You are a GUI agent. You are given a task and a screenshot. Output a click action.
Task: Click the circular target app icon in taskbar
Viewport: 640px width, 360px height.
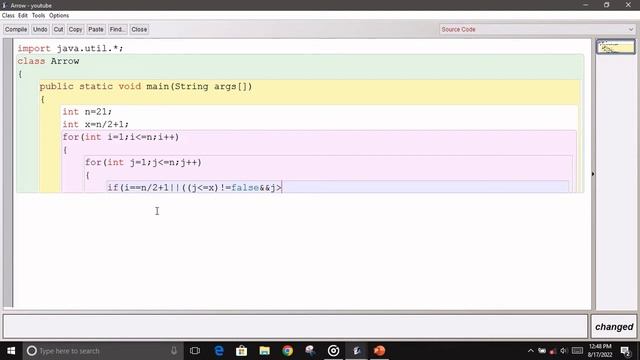(x=333, y=351)
